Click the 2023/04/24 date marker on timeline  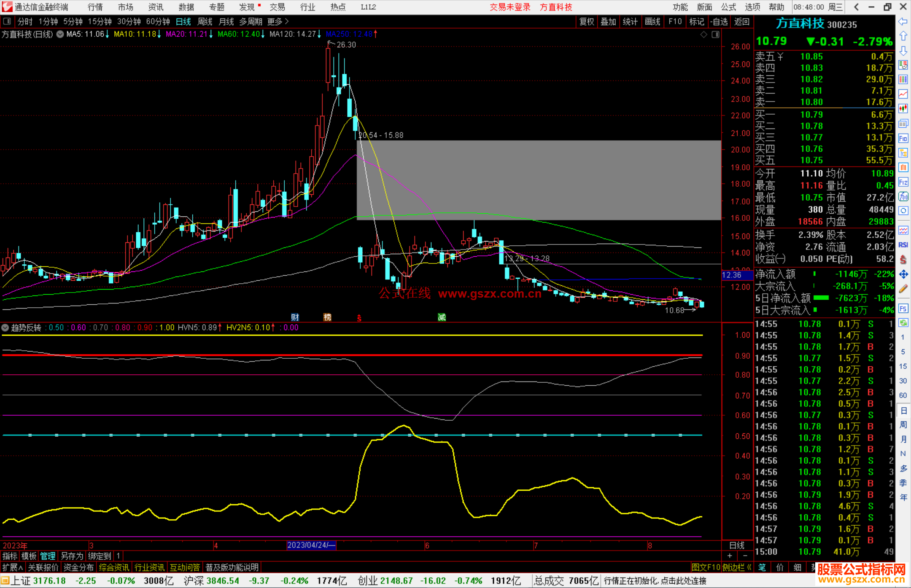[x=311, y=545]
